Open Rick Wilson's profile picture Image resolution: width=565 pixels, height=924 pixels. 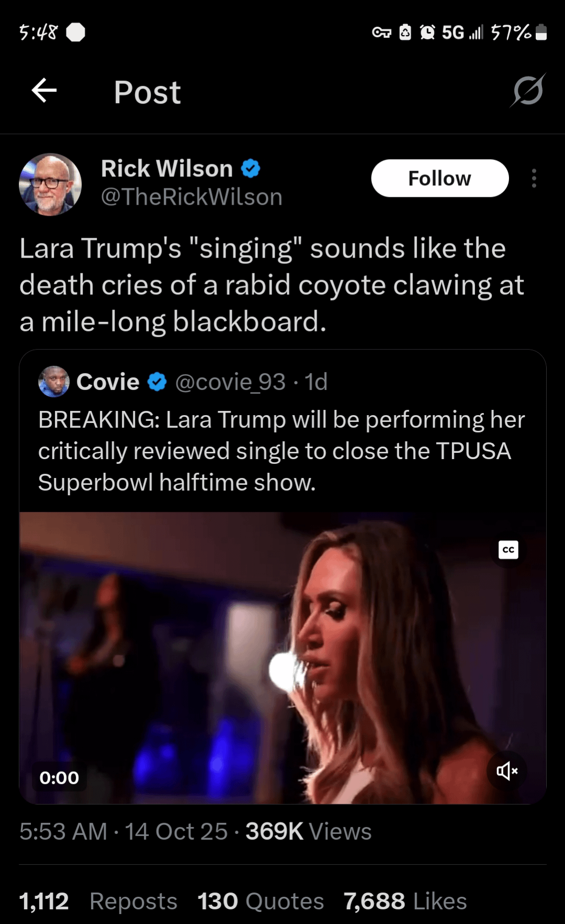click(50, 184)
